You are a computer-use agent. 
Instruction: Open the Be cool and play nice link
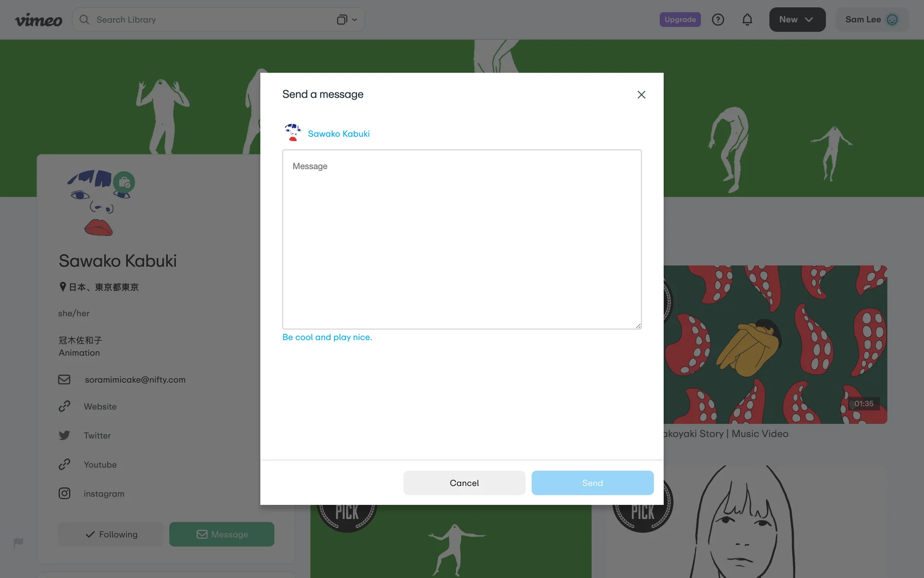pos(327,337)
